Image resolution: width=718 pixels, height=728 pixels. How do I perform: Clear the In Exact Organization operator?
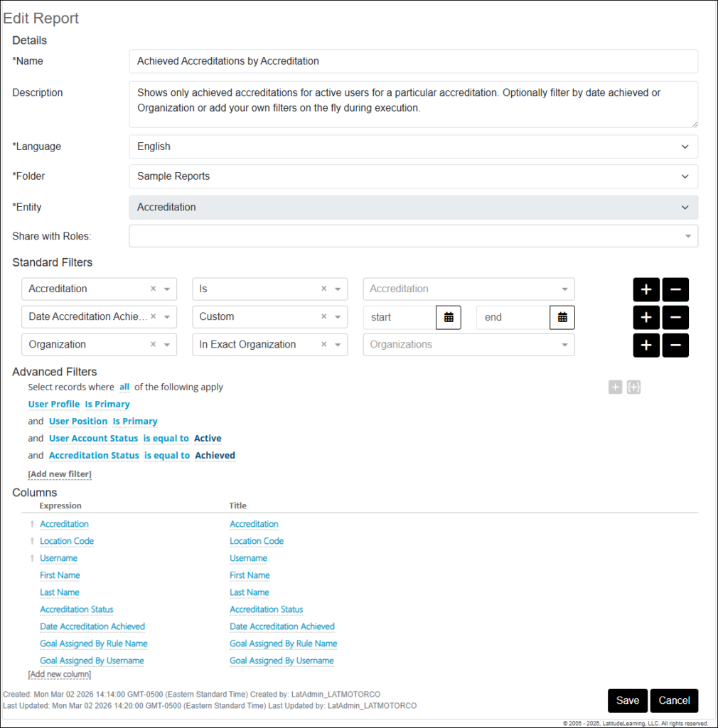pyautogui.click(x=324, y=345)
